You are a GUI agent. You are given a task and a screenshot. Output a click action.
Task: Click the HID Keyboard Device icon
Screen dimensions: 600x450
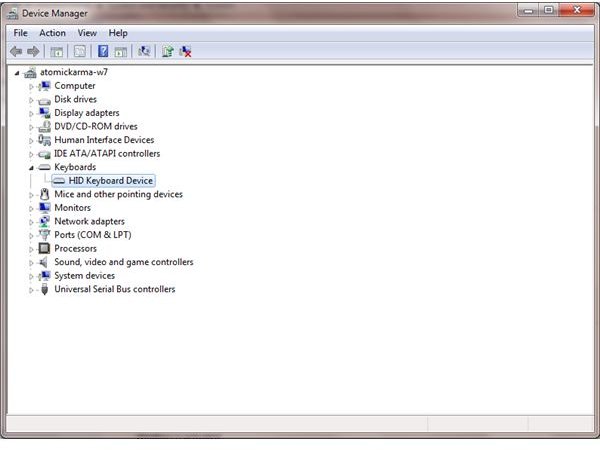click(x=59, y=181)
